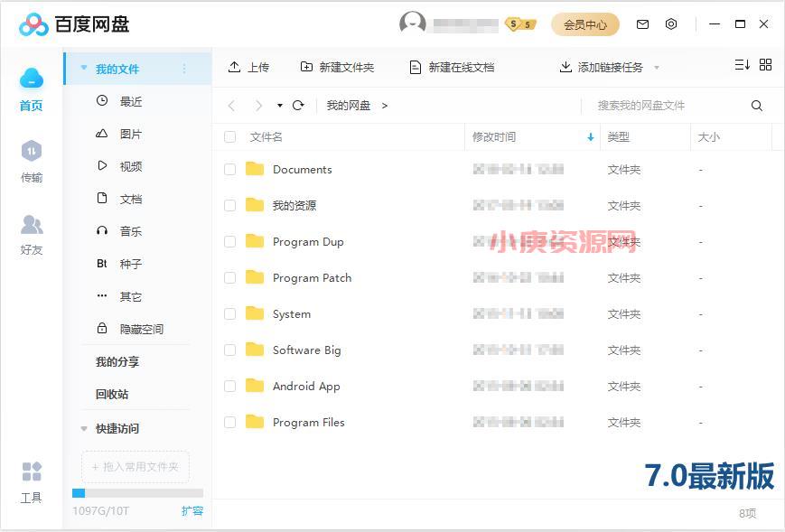
Task: Click the sort order icon
Action: (742, 65)
